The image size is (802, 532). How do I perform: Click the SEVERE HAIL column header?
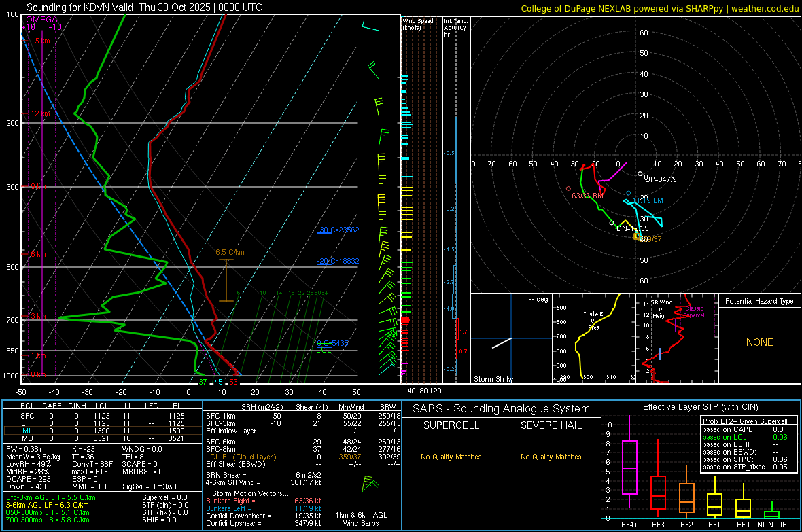click(551, 425)
